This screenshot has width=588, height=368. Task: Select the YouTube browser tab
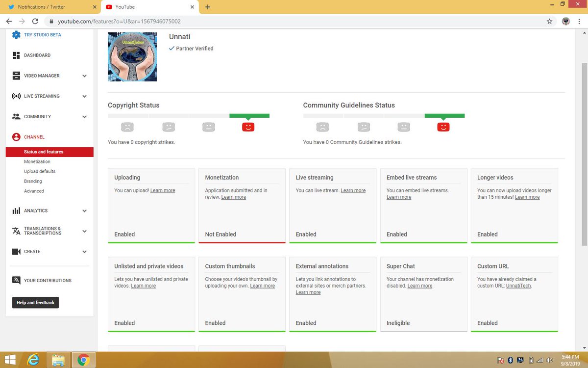coord(149,7)
